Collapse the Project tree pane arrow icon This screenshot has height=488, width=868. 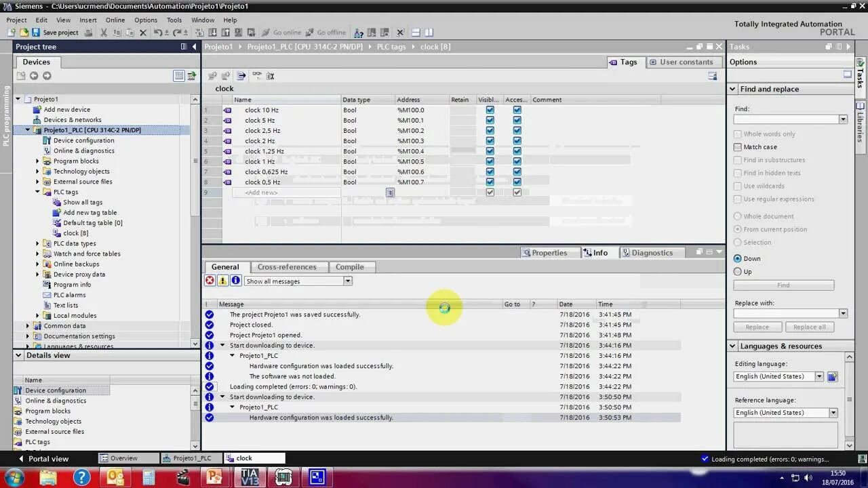coord(194,47)
